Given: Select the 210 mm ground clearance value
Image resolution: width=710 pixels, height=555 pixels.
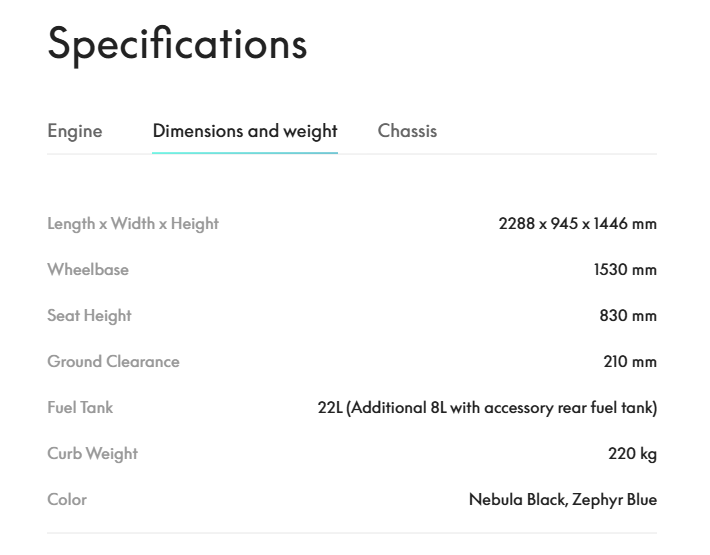Looking at the screenshot, I should pos(630,361).
